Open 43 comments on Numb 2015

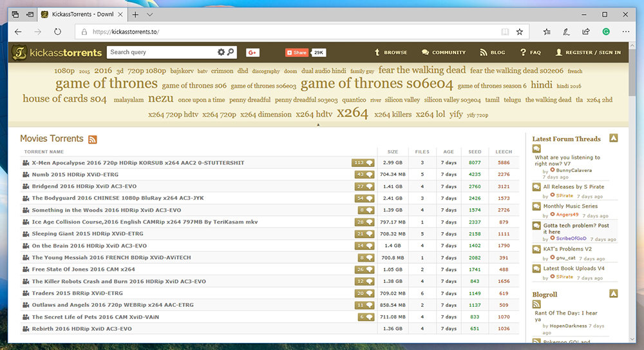pos(365,175)
